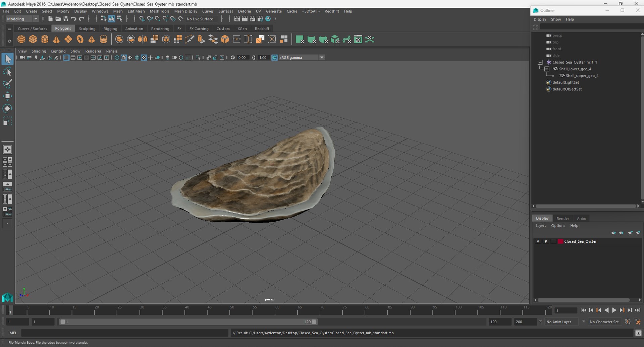This screenshot has height=347, width=644.
Task: Click the New Scene icon
Action: [50, 19]
